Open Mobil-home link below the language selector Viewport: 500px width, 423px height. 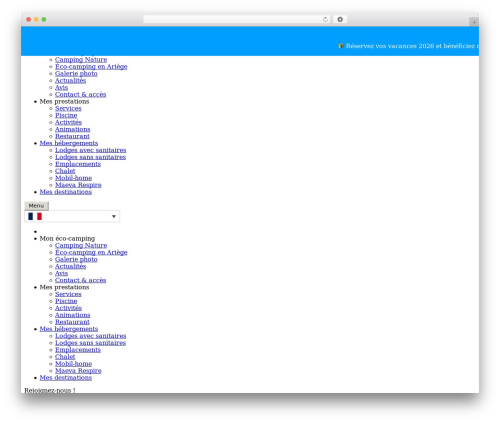coord(73,364)
